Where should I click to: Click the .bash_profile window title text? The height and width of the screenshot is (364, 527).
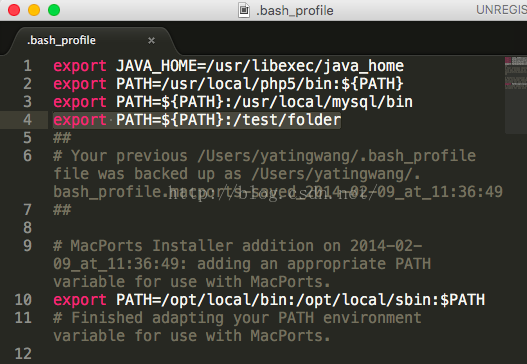295,10
